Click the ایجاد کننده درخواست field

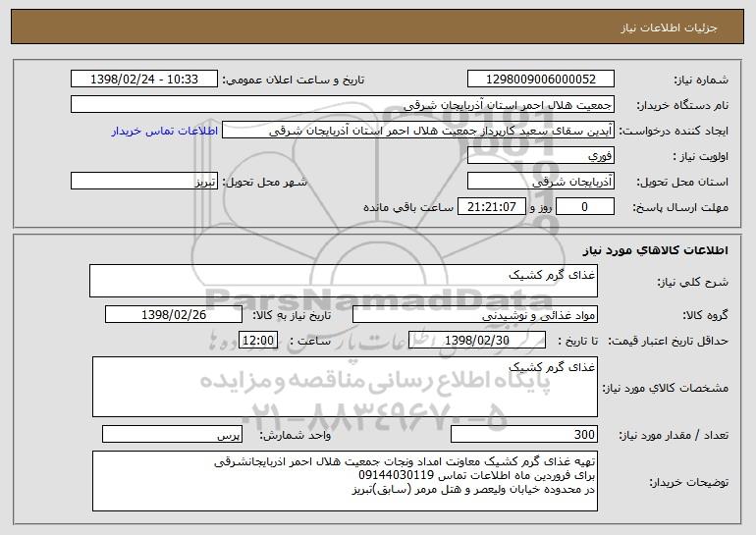coord(418,131)
